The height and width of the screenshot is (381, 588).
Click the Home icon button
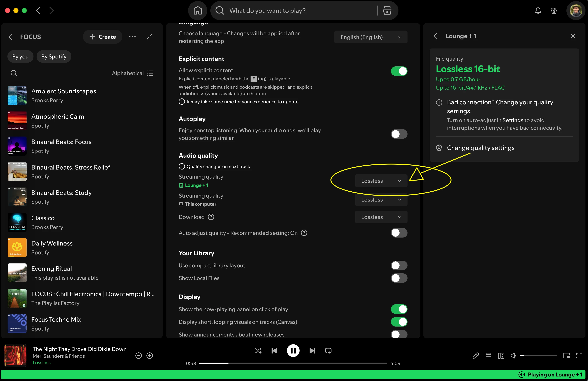tap(197, 11)
